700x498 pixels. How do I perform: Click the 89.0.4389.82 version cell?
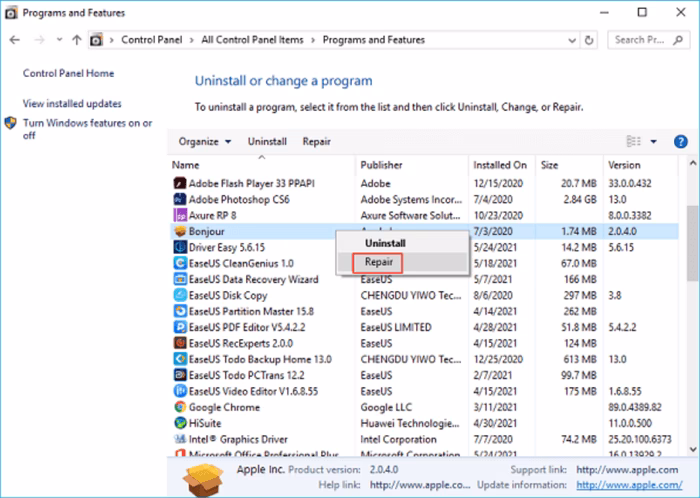(x=635, y=407)
